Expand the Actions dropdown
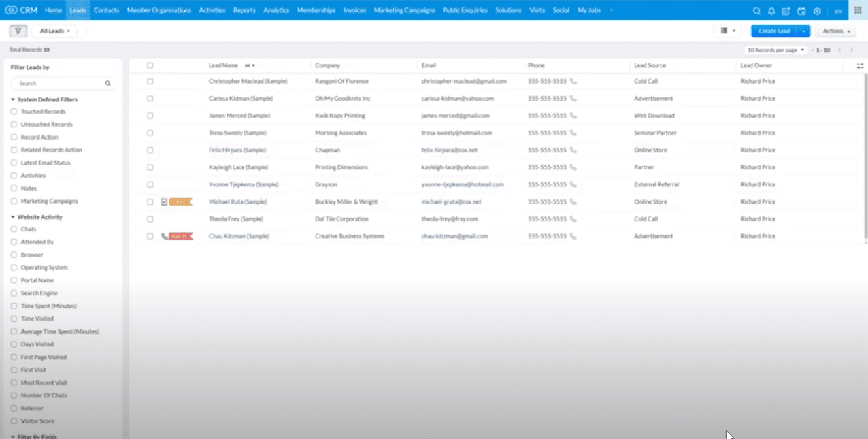868x439 pixels. pyautogui.click(x=835, y=31)
